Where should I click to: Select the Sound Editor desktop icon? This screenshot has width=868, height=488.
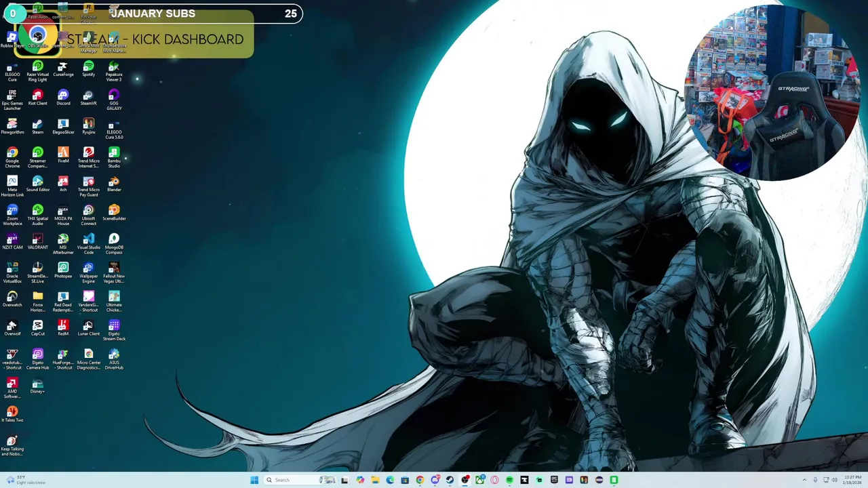[x=37, y=184]
